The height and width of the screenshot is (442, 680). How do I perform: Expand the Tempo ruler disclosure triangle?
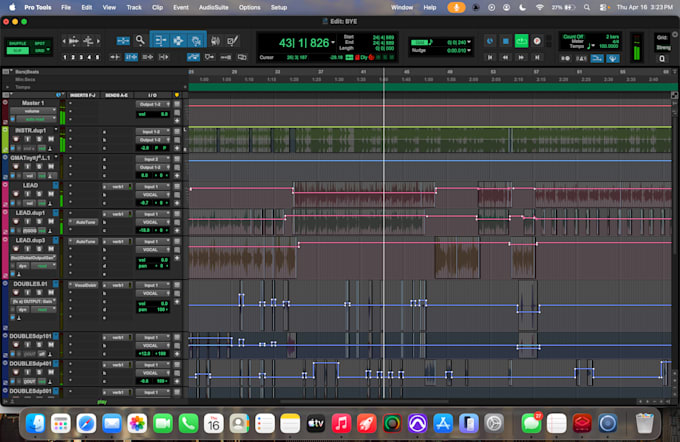tap(7, 87)
